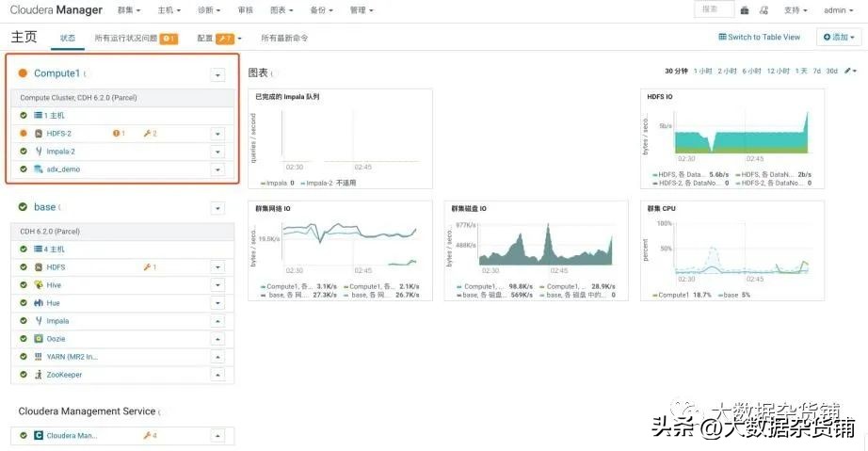Click the Oozie service icon
Viewport: 868px width, 451px height.
pos(39,339)
